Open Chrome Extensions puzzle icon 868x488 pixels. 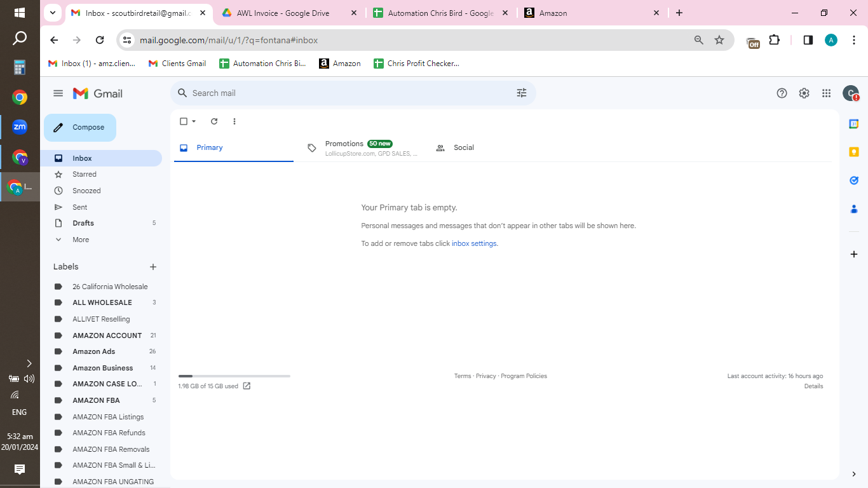[774, 40]
